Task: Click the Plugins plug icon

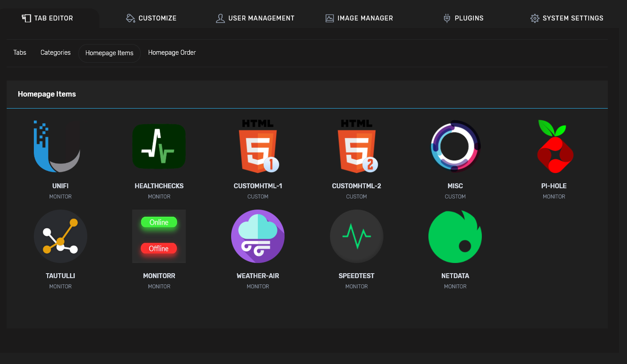Action: click(446, 18)
